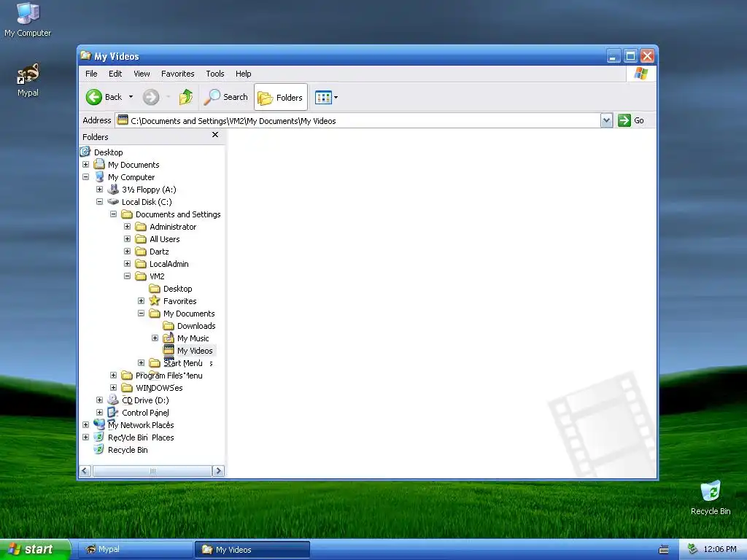The image size is (747, 560).
Task: Collapse the VM2 folder node
Action: 127,276
